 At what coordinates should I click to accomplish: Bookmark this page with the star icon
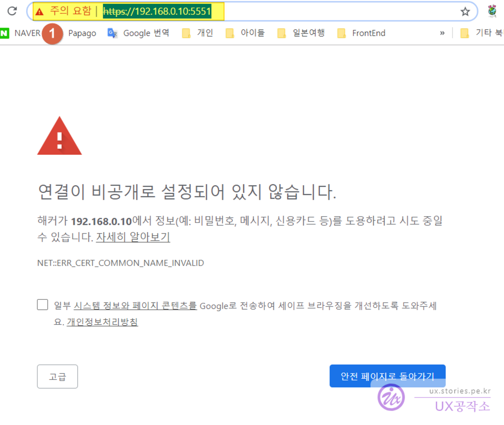tap(465, 12)
